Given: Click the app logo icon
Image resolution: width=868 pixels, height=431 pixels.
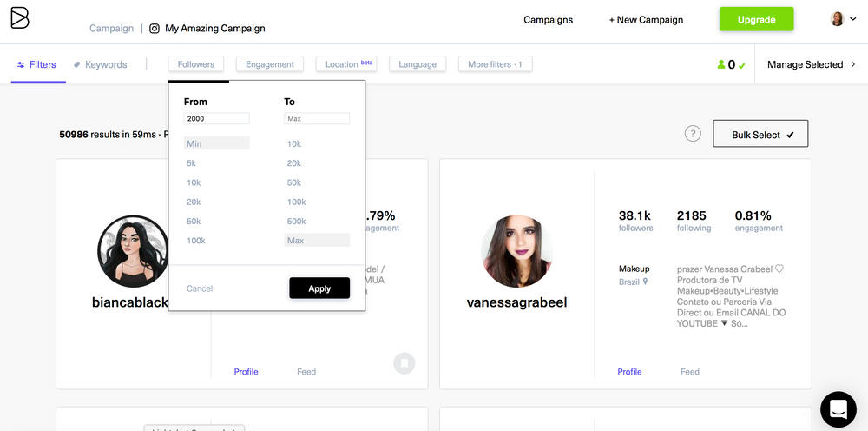Looking at the screenshot, I should coord(19,17).
